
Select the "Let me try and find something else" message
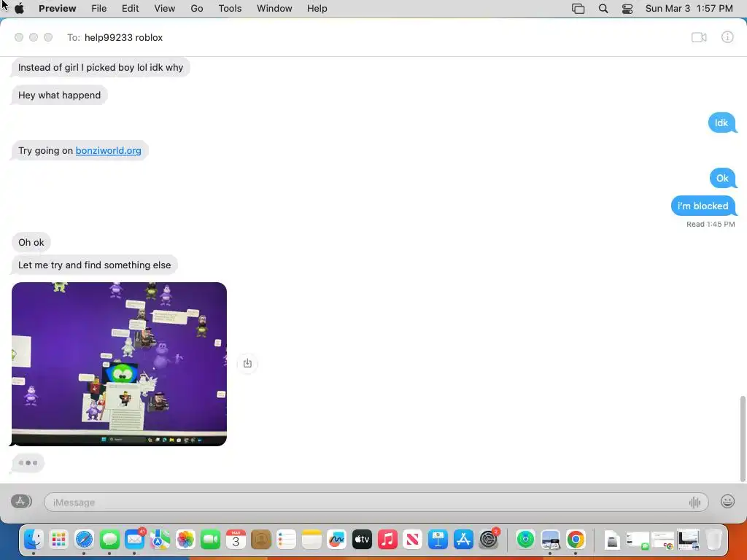pos(94,265)
